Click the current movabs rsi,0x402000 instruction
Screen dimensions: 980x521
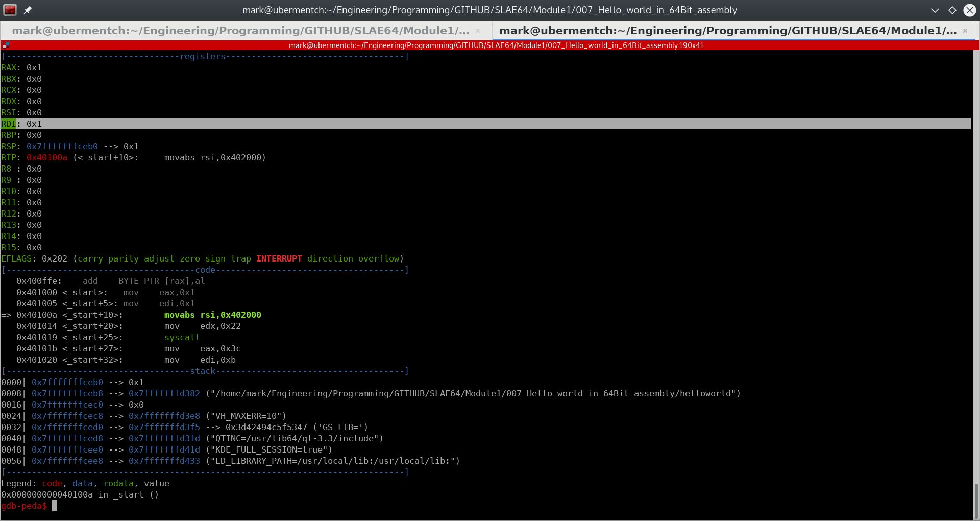pos(213,315)
